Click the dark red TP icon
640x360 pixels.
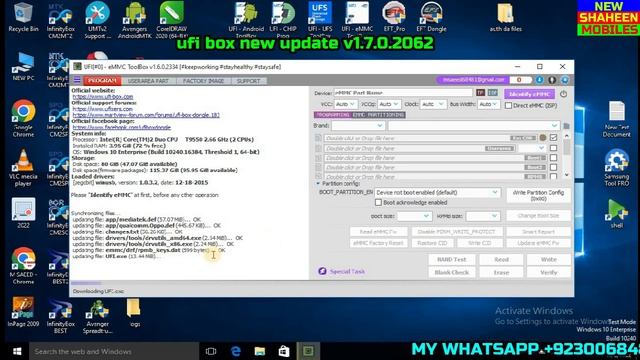tap(480, 93)
